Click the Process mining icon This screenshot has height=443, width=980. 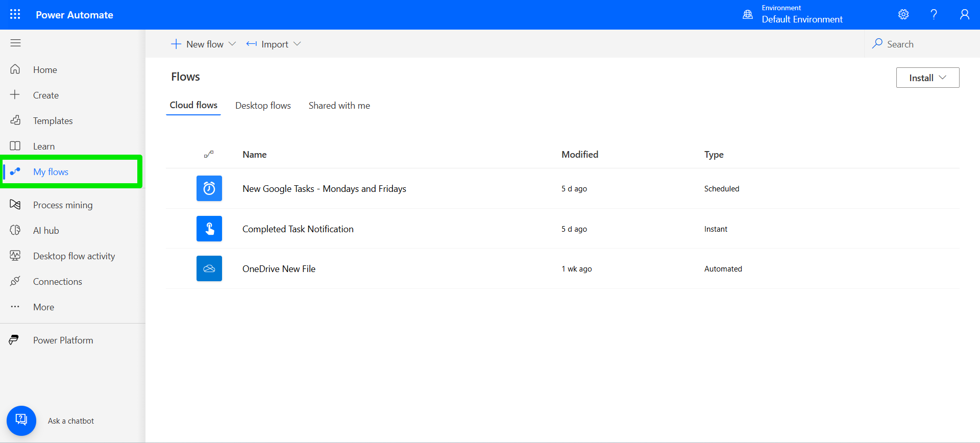pyautogui.click(x=15, y=205)
